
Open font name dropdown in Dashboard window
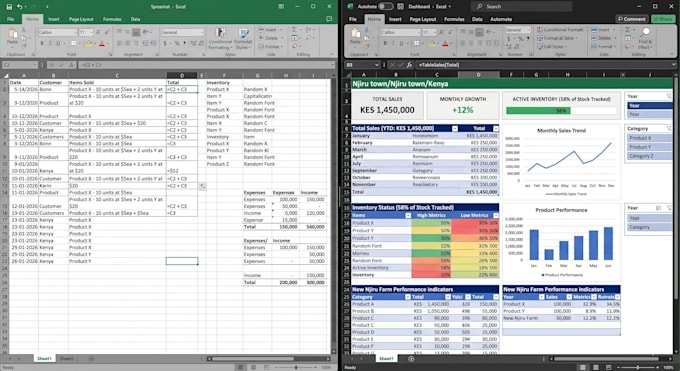418,32
